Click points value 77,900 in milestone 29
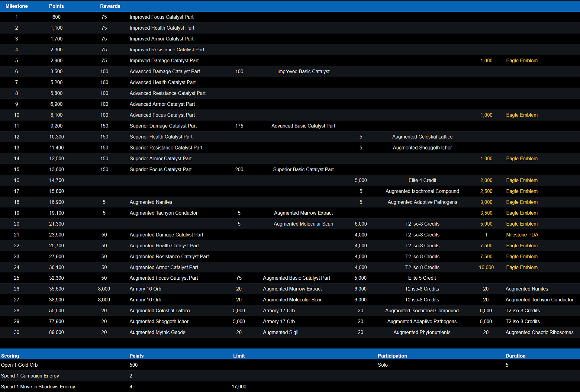 pos(56,321)
